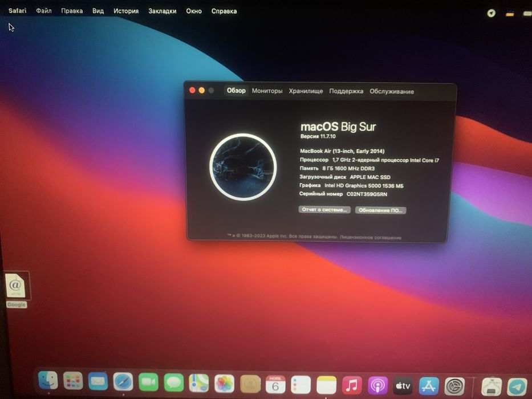Open the Вид menu
This screenshot has height=399, width=532.
(98, 11)
